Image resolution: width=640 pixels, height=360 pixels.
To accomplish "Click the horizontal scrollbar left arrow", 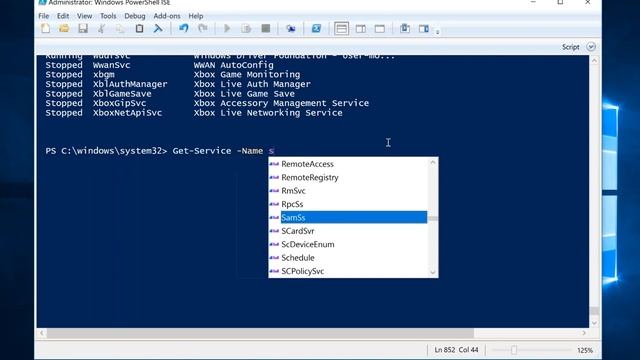I will point(42,333).
